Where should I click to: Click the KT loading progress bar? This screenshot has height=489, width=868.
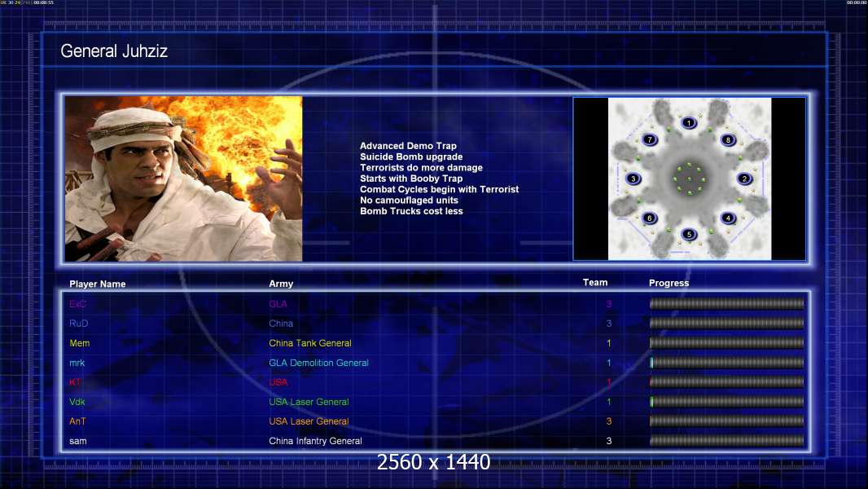[x=727, y=382]
